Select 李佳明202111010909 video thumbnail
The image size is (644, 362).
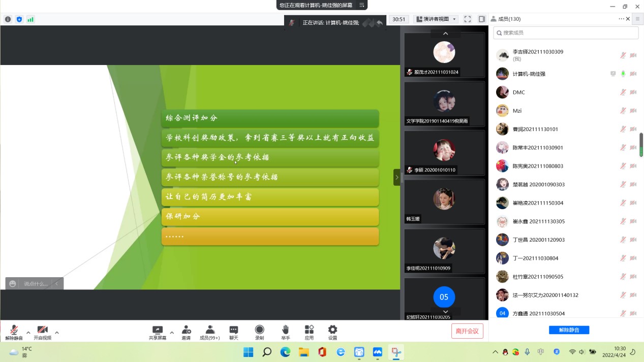point(445,251)
